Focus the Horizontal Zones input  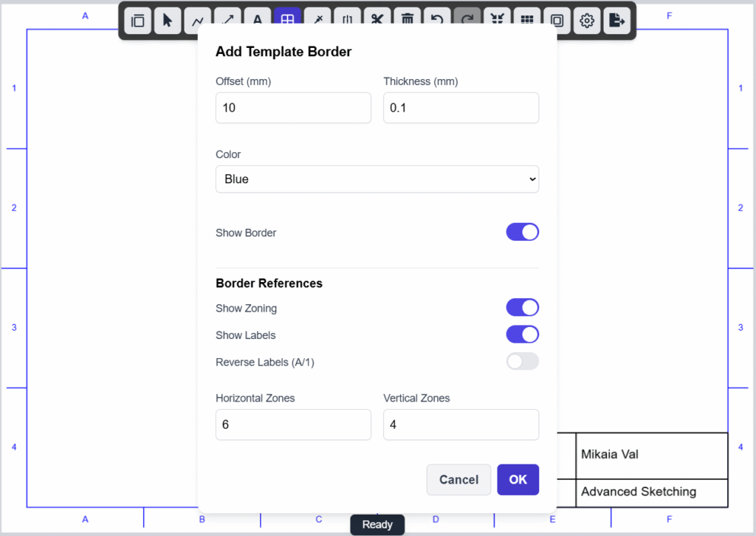[x=293, y=425]
